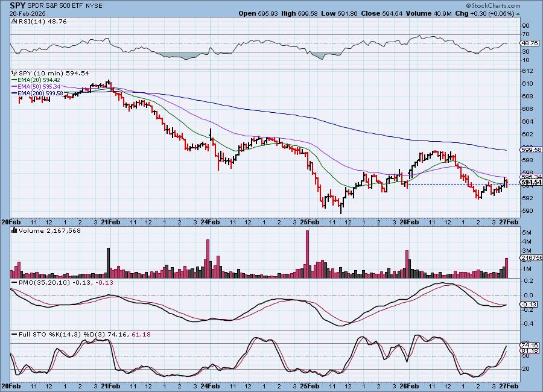Click the SPY (10 min) 594.54 legend
543x392 pixels.
(x=54, y=73)
